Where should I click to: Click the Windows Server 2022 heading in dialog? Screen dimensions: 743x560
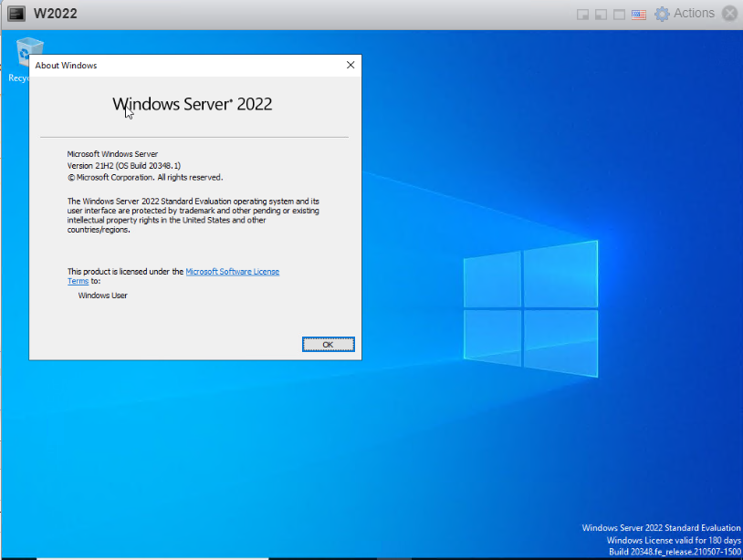pos(192,103)
